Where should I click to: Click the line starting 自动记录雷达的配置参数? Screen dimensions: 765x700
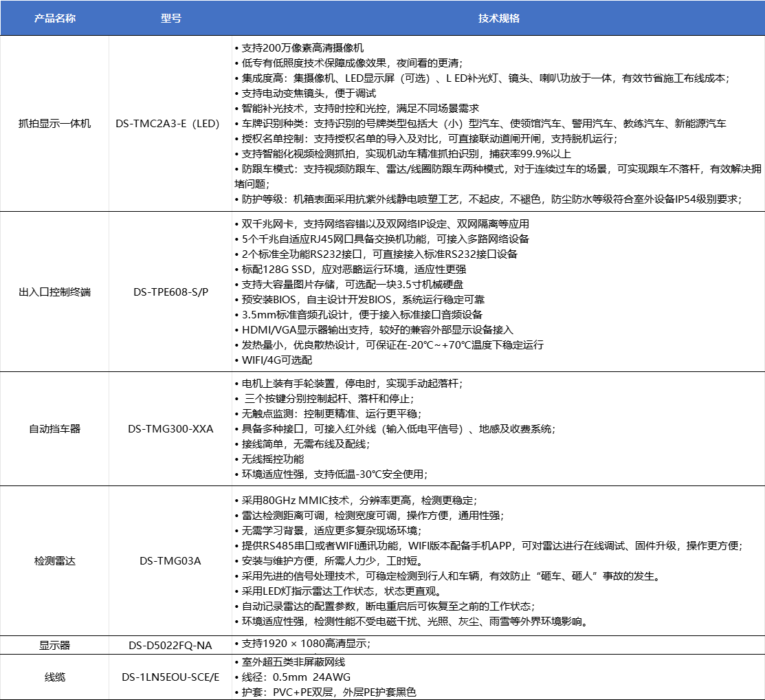[385, 606]
